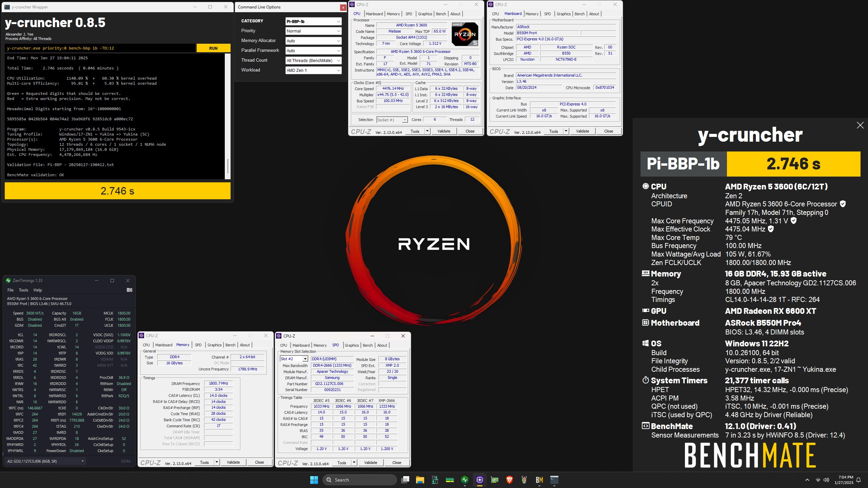The height and width of the screenshot is (488, 868).
Task: Open the ZenTimings memory module dropdown
Action: pos(45,461)
